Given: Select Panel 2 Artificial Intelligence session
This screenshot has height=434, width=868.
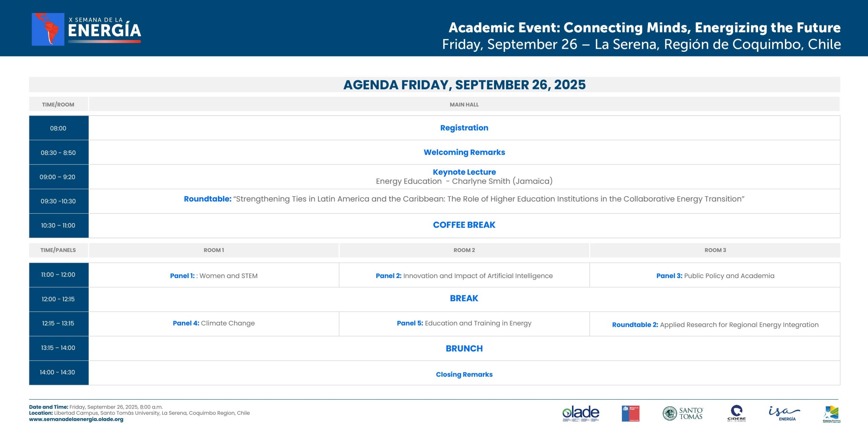Looking at the screenshot, I should (464, 276).
